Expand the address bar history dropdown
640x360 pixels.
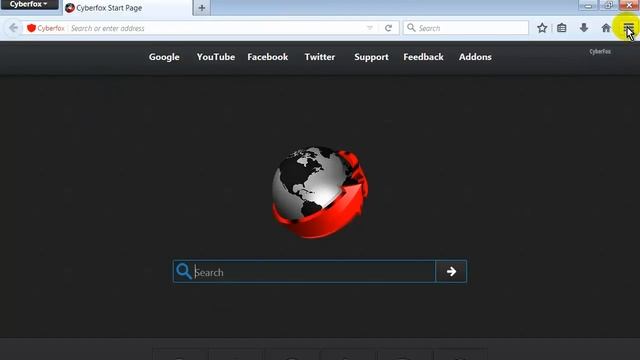tap(370, 28)
